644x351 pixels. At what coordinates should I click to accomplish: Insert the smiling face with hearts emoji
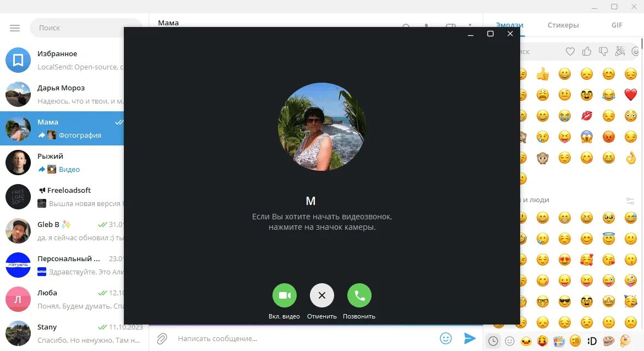coord(587,260)
